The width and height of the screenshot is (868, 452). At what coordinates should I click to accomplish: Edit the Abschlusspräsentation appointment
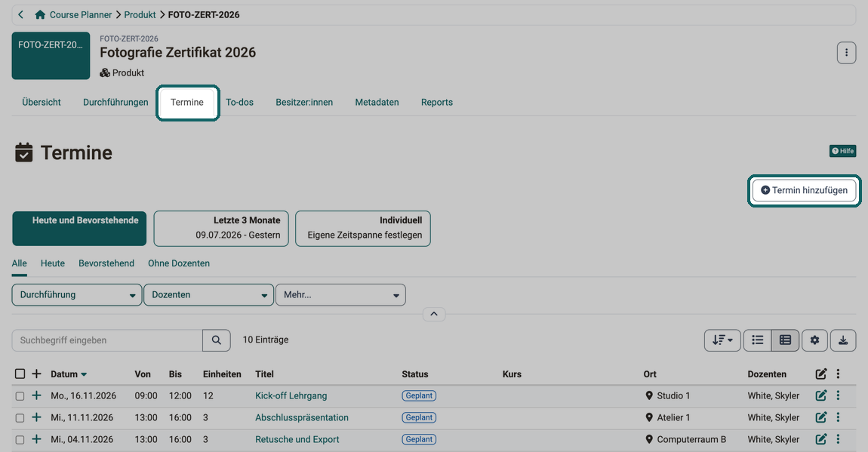[x=821, y=417]
